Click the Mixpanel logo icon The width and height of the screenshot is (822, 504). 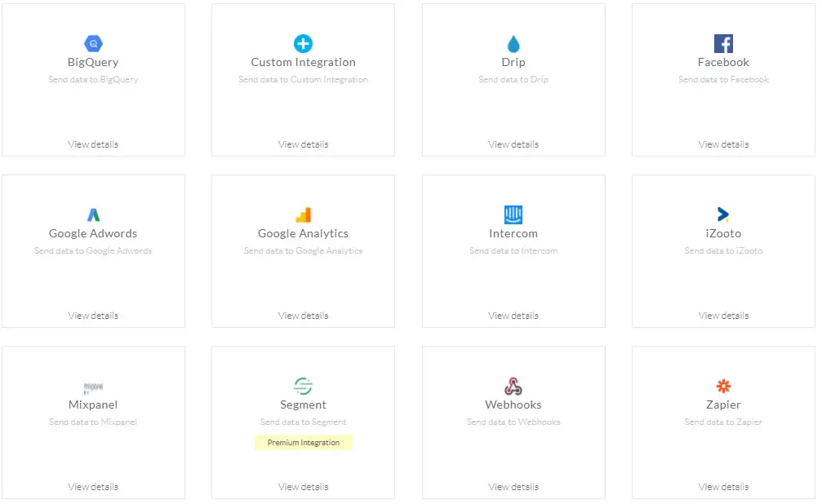(93, 387)
